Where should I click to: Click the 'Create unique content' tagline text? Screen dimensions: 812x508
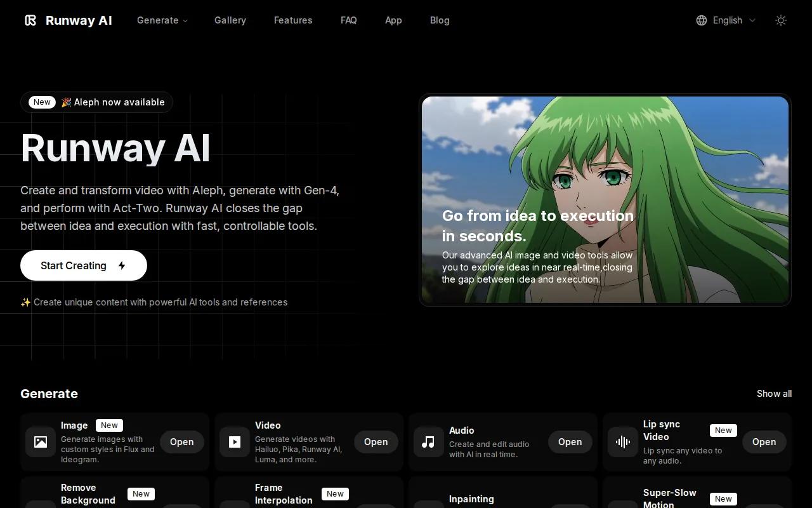[x=154, y=302]
